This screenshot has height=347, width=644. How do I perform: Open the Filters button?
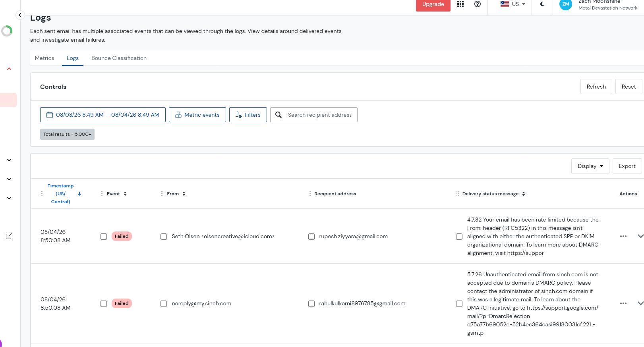coord(248,115)
